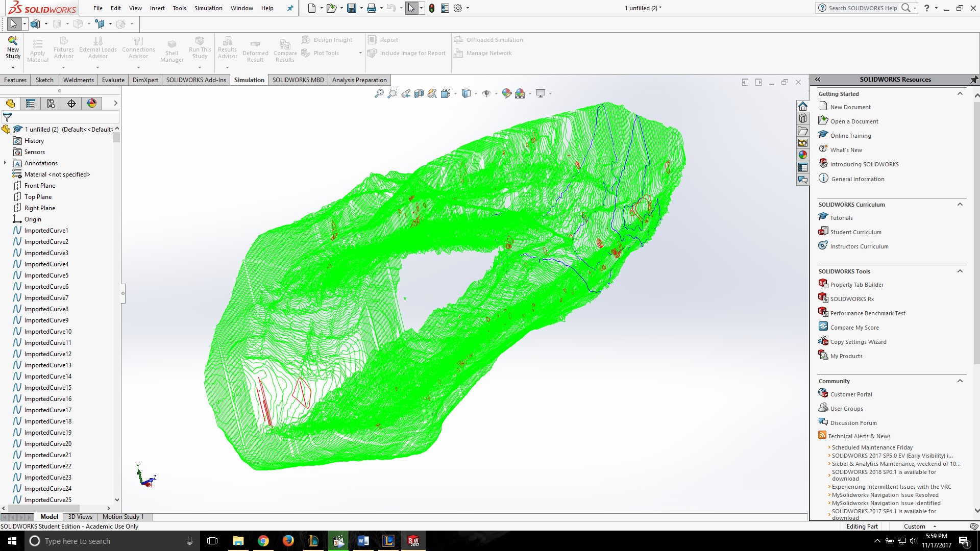The image size is (980, 551).
Task: Switch to the Evaluate tab
Action: click(x=113, y=80)
